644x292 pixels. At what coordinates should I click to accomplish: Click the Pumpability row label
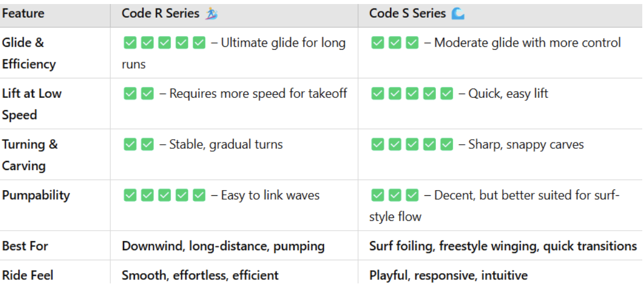coord(36,195)
